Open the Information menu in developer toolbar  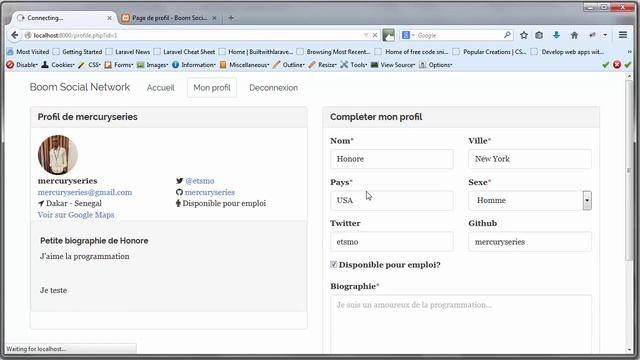[x=194, y=65]
